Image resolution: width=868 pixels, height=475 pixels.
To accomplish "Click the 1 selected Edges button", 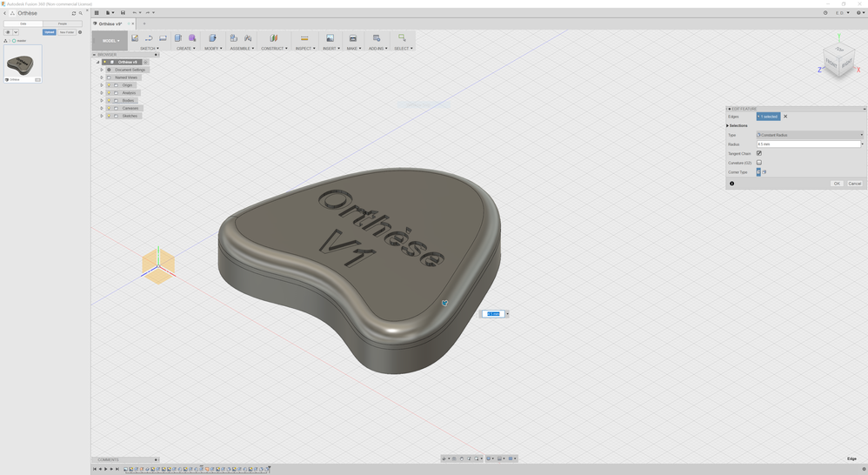I will 768,117.
